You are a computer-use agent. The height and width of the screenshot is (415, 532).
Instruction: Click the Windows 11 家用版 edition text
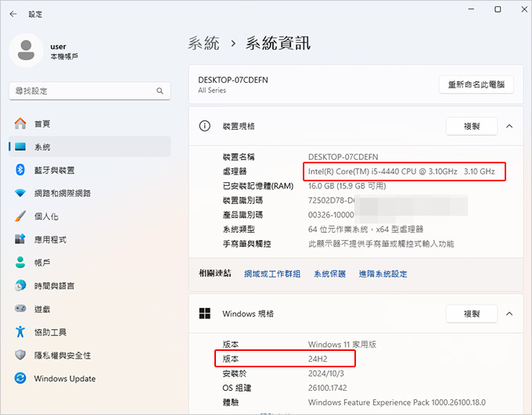(x=342, y=344)
